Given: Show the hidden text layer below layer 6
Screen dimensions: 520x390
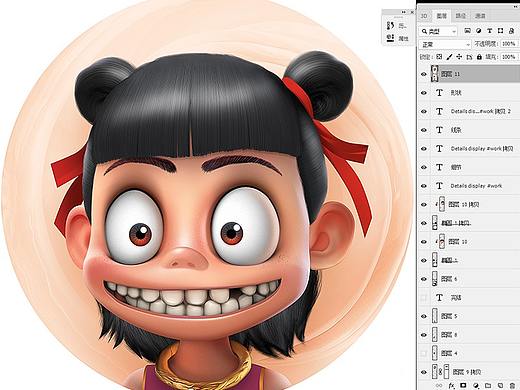Looking at the screenshot, I should pos(424,297).
